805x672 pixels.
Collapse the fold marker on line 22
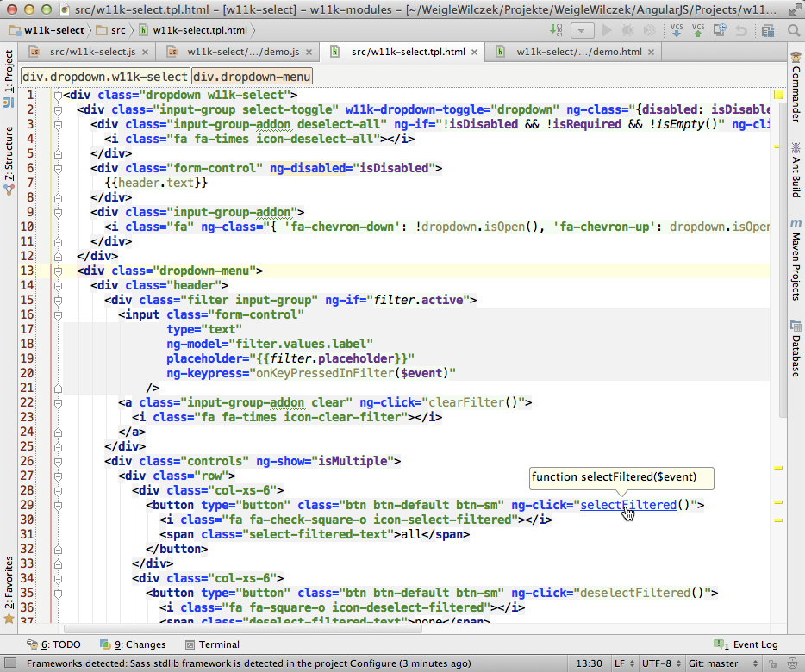coord(58,402)
